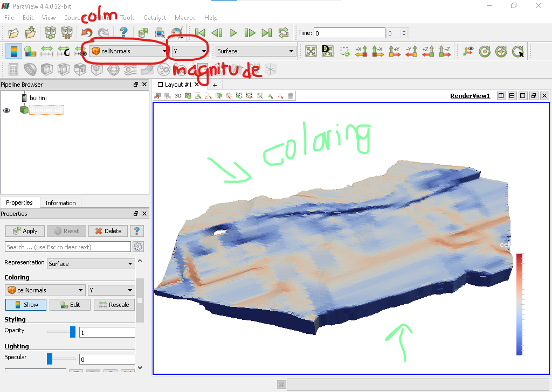Viewport: 552px width, 392px height.
Task: Click the 3D interaction mode icon
Action: click(x=178, y=96)
